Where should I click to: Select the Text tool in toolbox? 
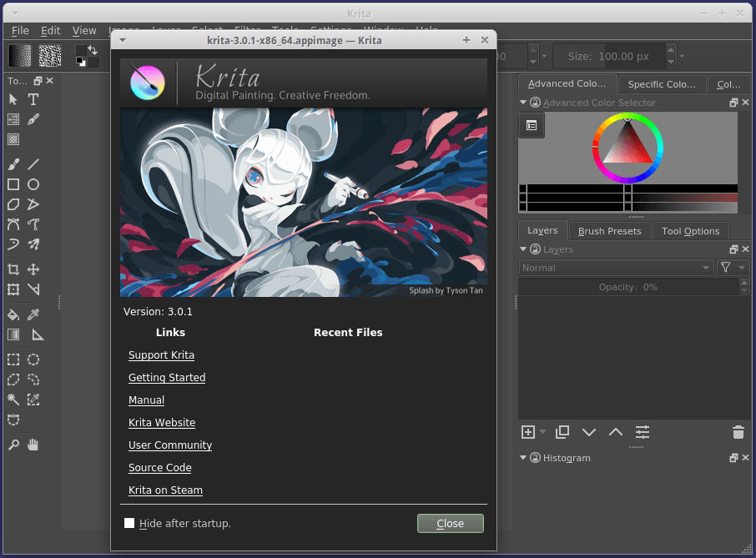pyautogui.click(x=33, y=99)
